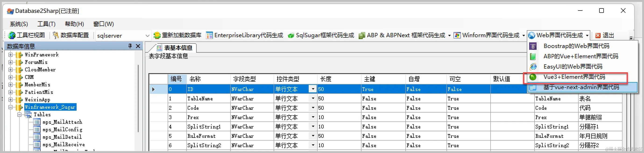Click 重新加载数据库 toolbar button

177,35
